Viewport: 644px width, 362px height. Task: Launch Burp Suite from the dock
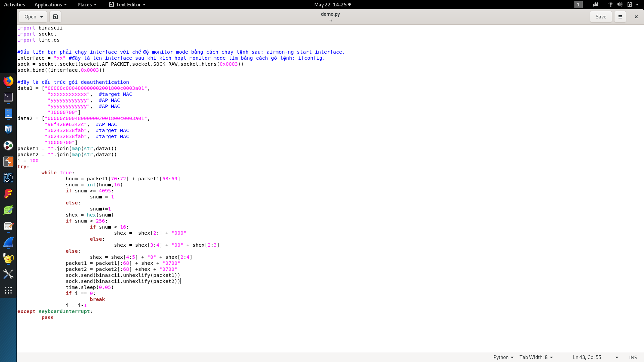click(8, 162)
